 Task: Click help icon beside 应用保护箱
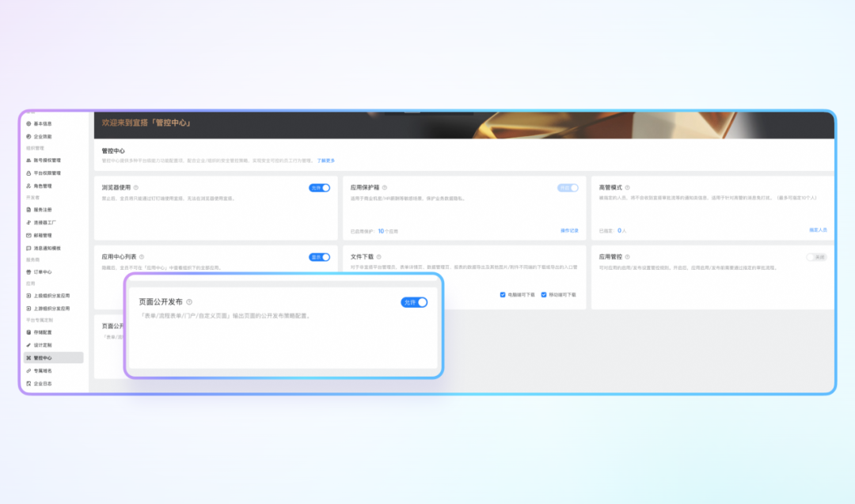[x=385, y=188]
